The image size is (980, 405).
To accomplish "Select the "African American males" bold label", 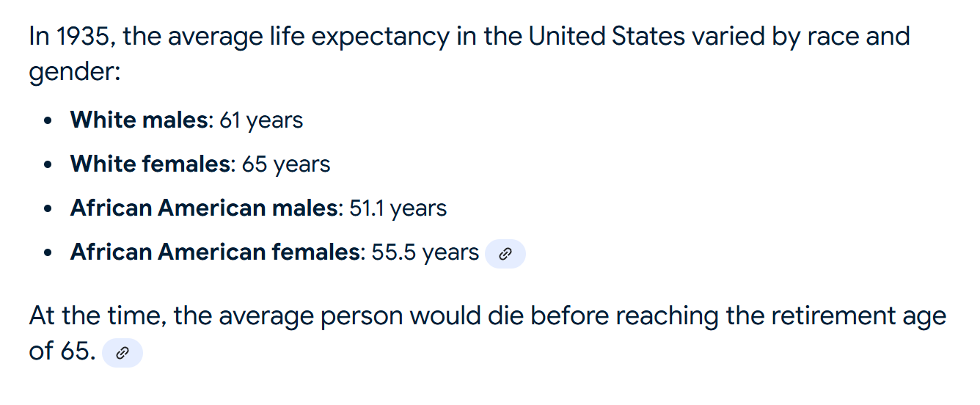I will coord(203,208).
